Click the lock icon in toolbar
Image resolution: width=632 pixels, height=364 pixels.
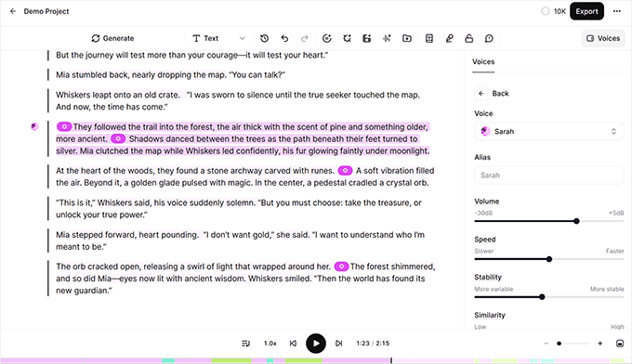[x=468, y=38]
